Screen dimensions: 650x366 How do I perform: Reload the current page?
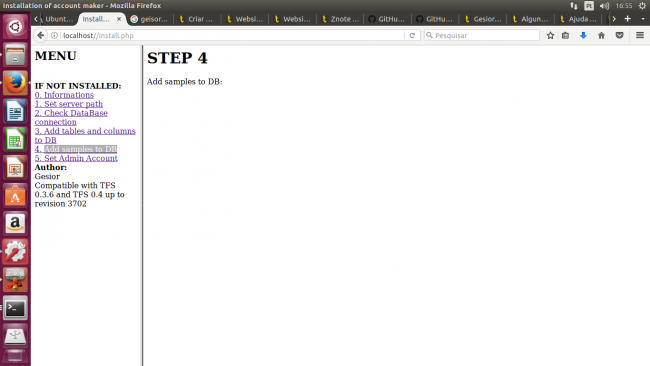(412, 36)
